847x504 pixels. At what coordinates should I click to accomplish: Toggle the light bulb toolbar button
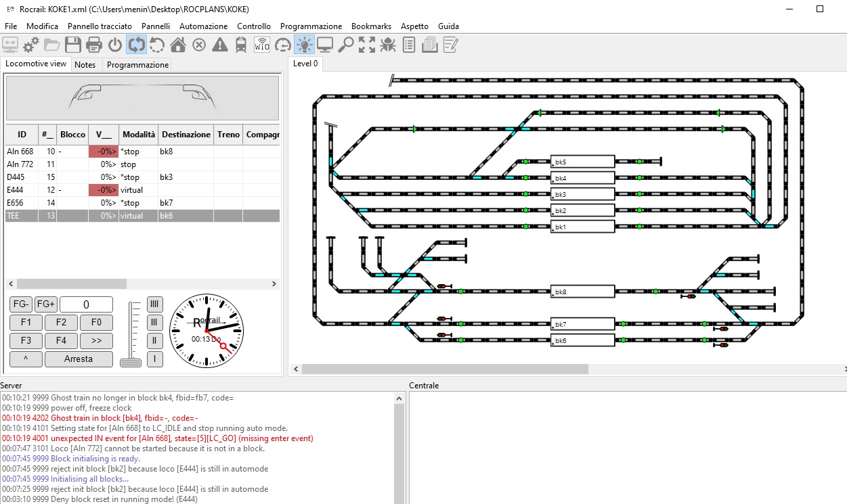(x=304, y=45)
